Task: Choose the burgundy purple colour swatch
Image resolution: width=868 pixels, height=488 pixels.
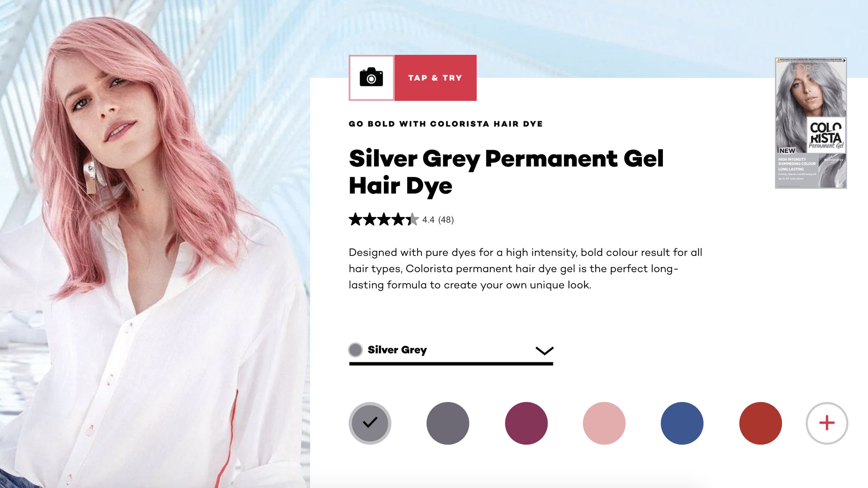Action: [x=526, y=423]
